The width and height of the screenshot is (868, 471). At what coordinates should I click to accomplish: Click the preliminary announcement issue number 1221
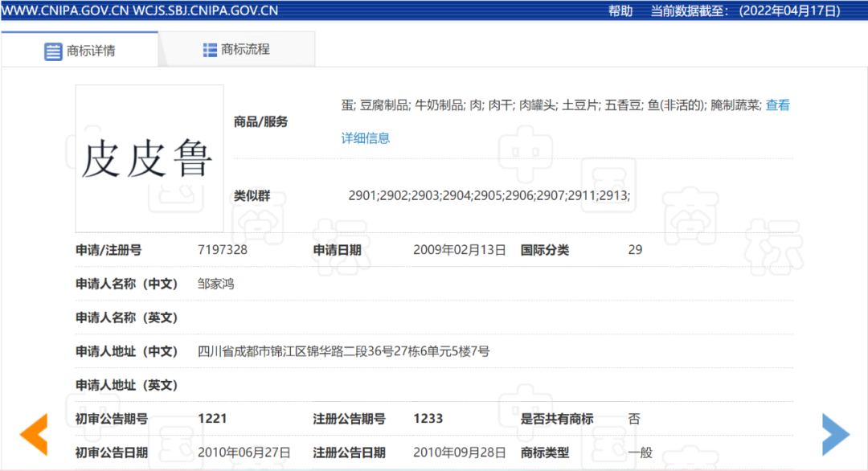click(x=212, y=419)
